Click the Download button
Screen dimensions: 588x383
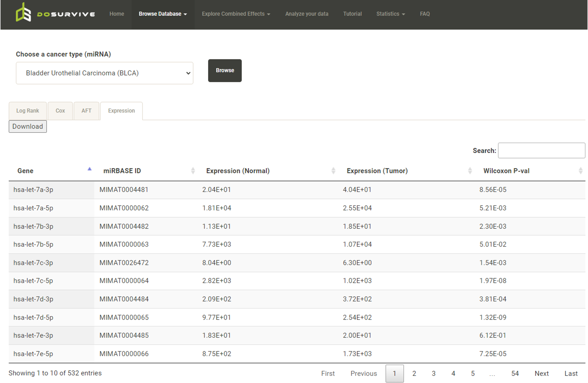coord(28,127)
